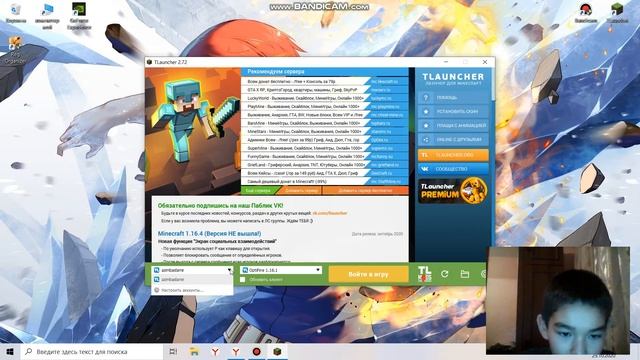The image size is (640, 360).
Task: Select the MineStars server row
Action: coord(324,131)
